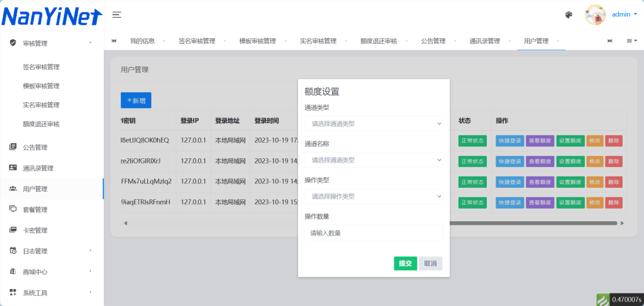This screenshot has height=306, width=644.
Task: Click the 系统工具 sidebar icon
Action: point(13,292)
